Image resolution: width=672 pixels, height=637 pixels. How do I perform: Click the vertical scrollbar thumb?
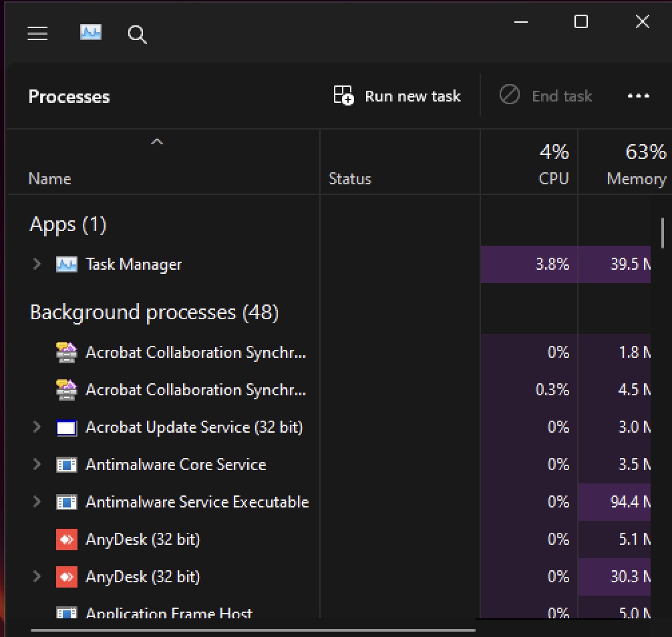663,232
